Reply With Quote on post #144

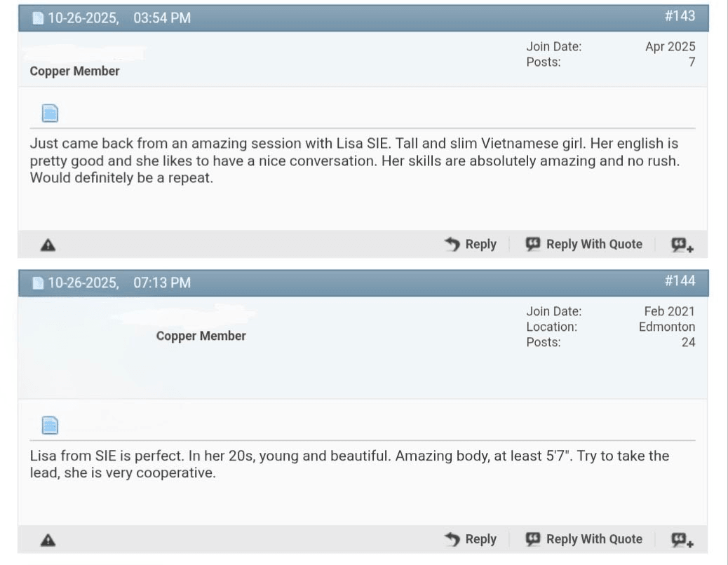click(x=584, y=540)
